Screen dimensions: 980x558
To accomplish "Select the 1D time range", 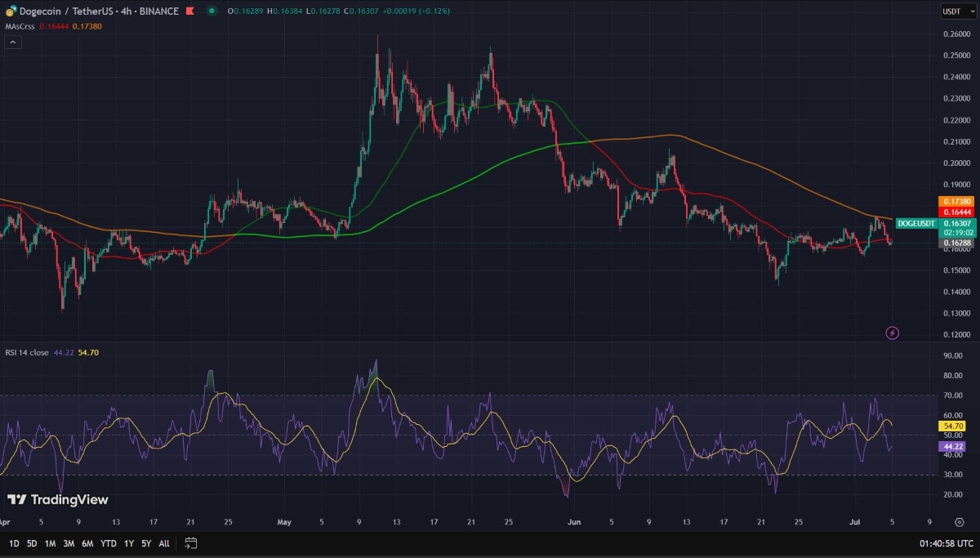I will 13,543.
